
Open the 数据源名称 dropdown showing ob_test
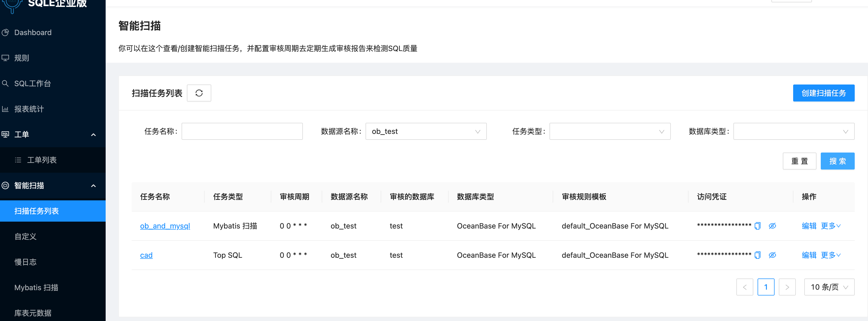pos(426,131)
